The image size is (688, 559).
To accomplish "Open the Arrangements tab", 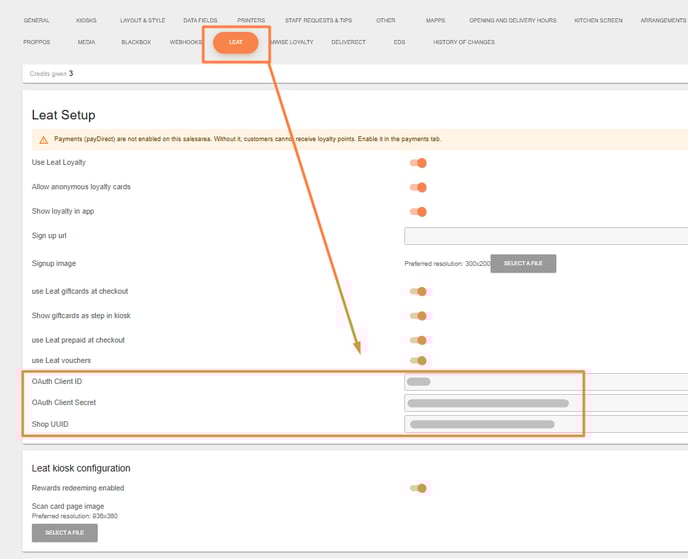I will tap(663, 20).
